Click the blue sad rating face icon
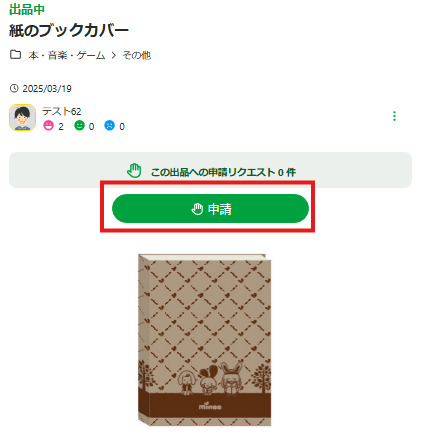Image resolution: width=423 pixels, height=434 pixels. click(109, 126)
